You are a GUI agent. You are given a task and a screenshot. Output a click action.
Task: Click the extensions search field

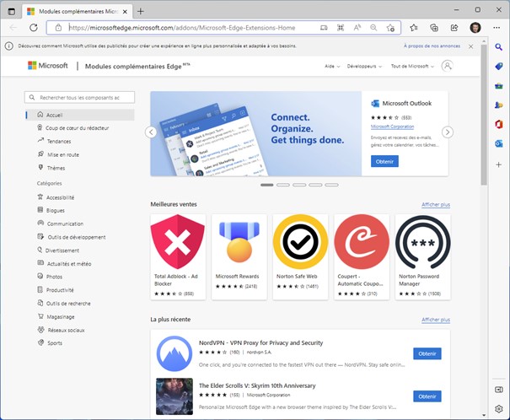coord(80,97)
